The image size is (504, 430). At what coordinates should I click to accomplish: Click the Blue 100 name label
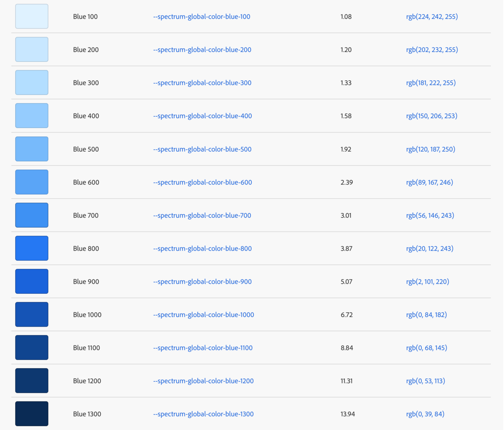point(85,17)
